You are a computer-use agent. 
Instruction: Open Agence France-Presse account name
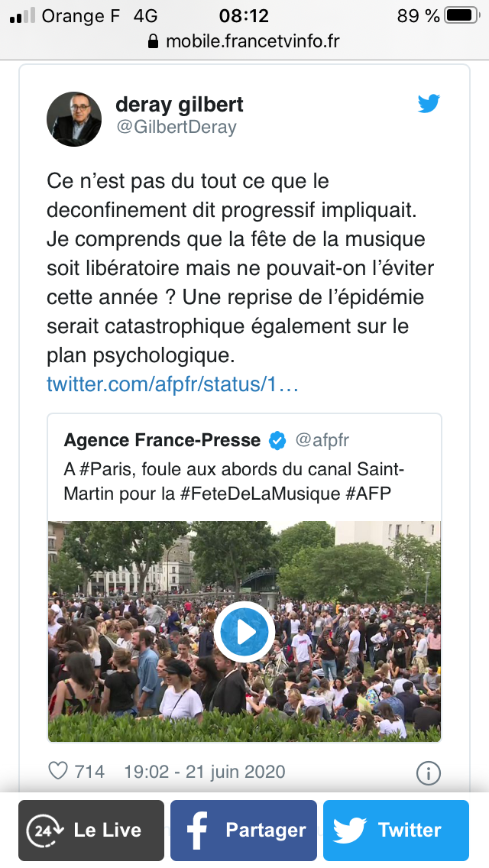tap(162, 440)
